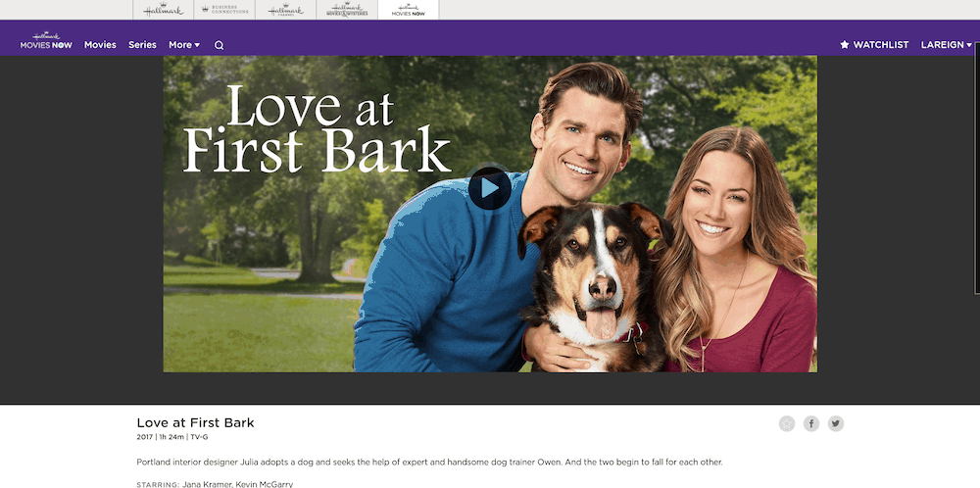Image resolution: width=980 pixels, height=488 pixels.
Task: Open the Hallmark Channel tab
Action: pyautogui.click(x=285, y=10)
